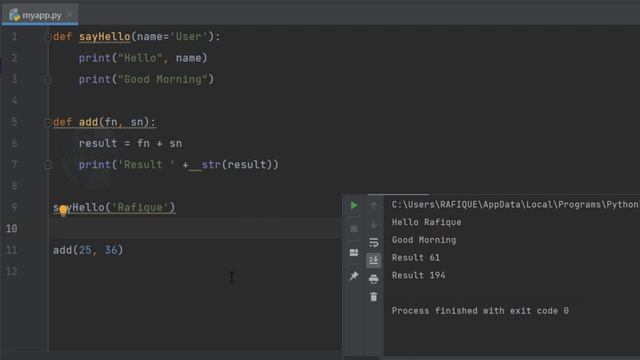Toggle scroll to end of console
This screenshot has width=640, height=360.
(x=373, y=260)
